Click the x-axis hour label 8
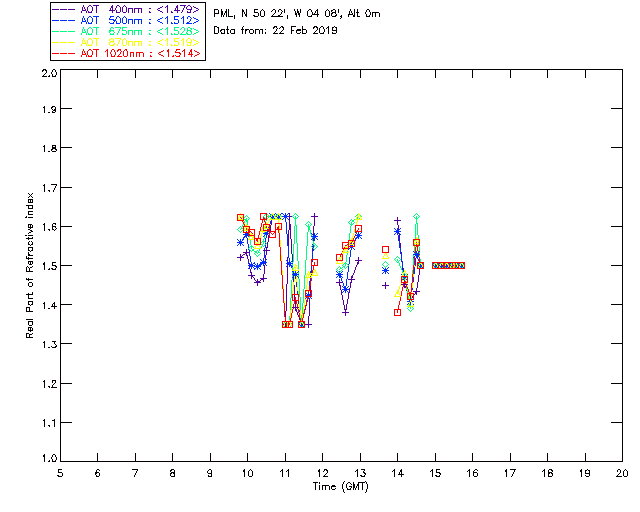This screenshot has width=640, height=512. 173,473
